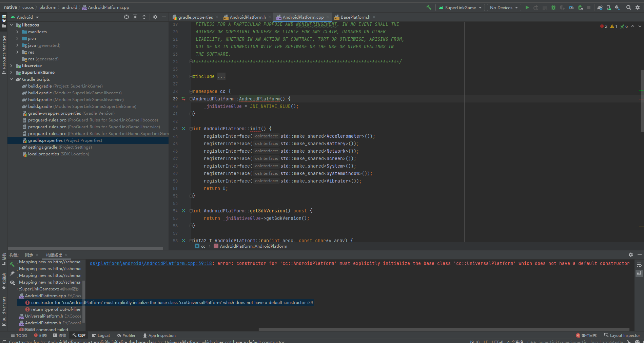Open the SuperLinkGame run configuration dropdown

tap(460, 7)
